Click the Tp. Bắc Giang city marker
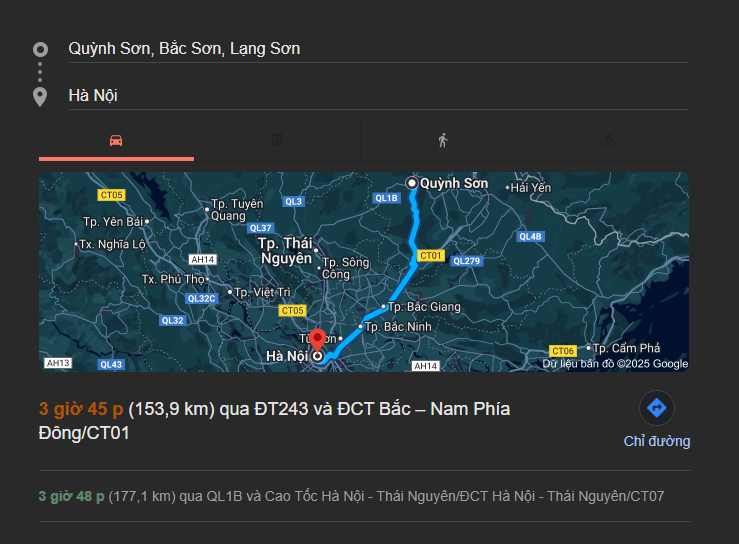This screenshot has width=739, height=544. [x=384, y=307]
